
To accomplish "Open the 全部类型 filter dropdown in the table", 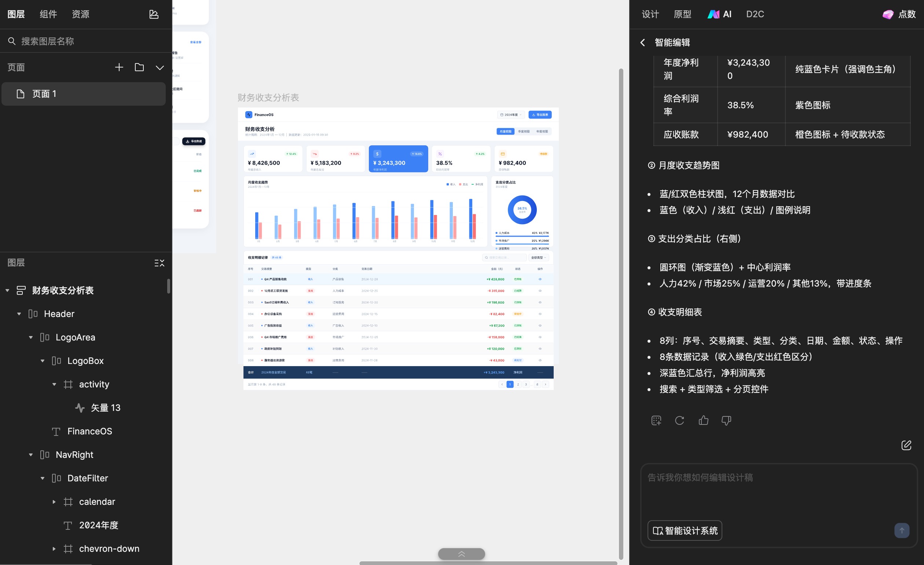I will [x=538, y=258].
